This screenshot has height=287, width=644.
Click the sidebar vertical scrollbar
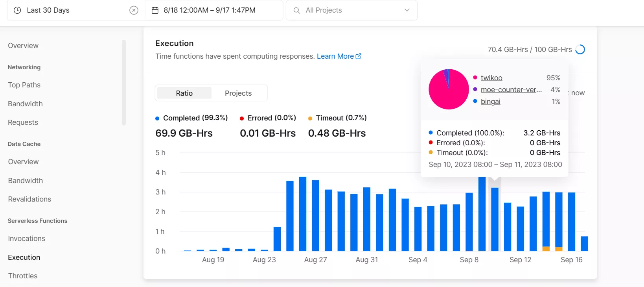pos(124,83)
